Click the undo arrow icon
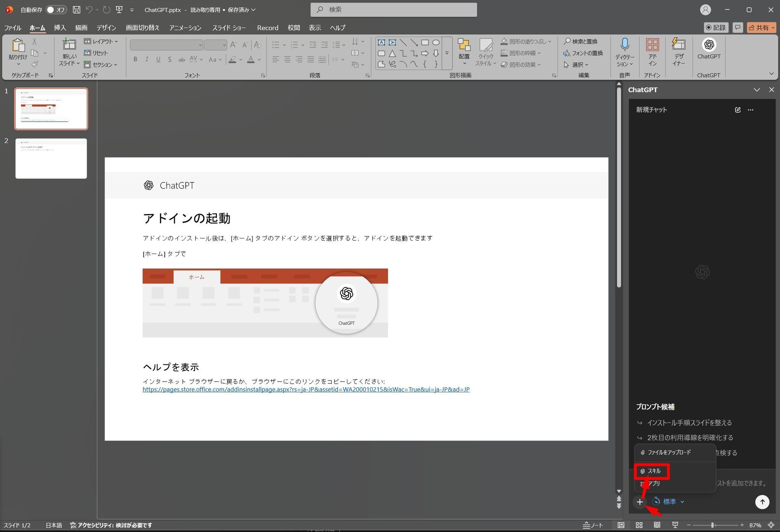 point(89,10)
